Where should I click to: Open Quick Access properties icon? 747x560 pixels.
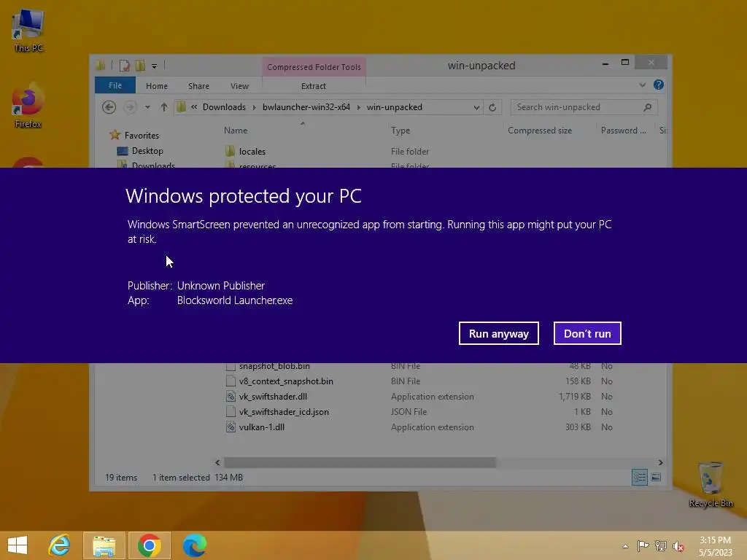click(124, 66)
